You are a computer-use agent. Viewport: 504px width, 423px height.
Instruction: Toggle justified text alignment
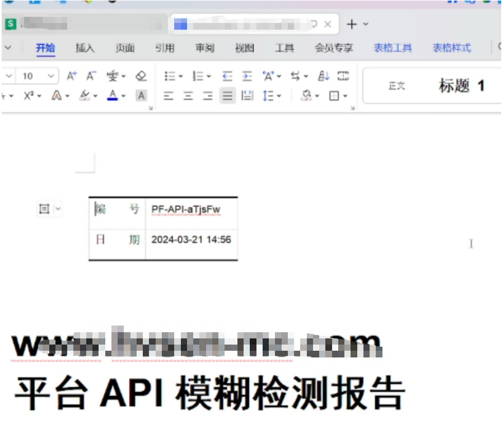point(227,96)
